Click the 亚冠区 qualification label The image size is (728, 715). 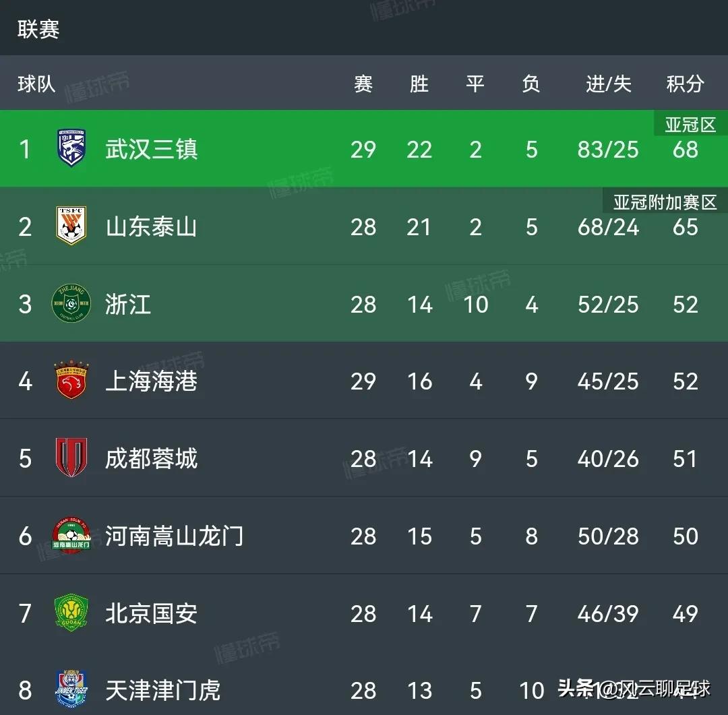690,125
